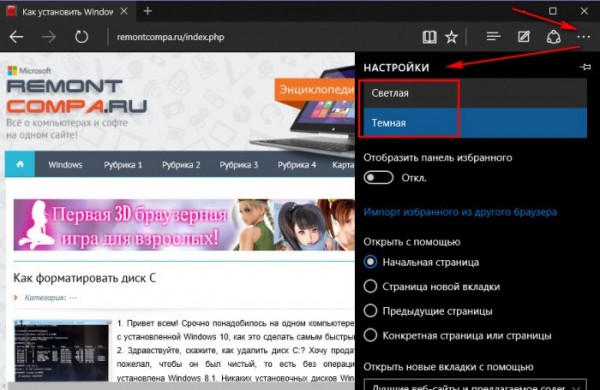Screen dimensions: 600x390
Task: Add page to favorites star icon
Action: coord(452,37)
